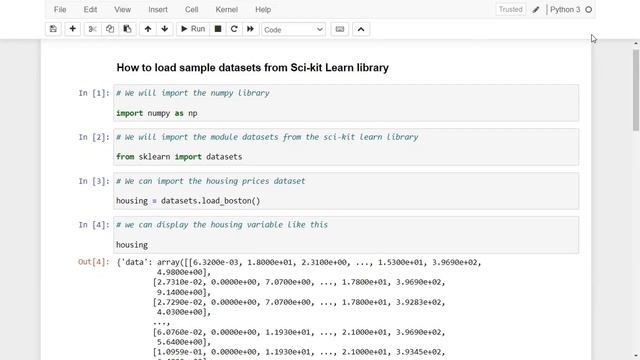Click the In [1]: prompt label

94,93
